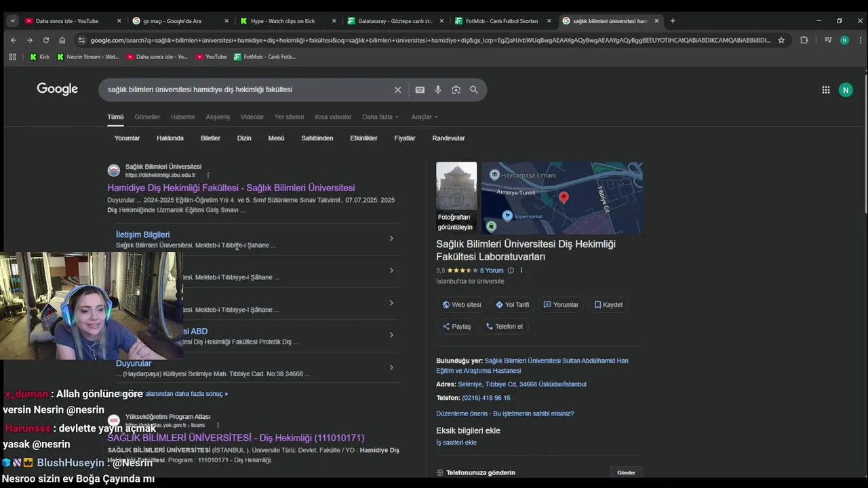The width and height of the screenshot is (868, 488).
Task: Click the Hakkında chip
Action: tap(170, 138)
